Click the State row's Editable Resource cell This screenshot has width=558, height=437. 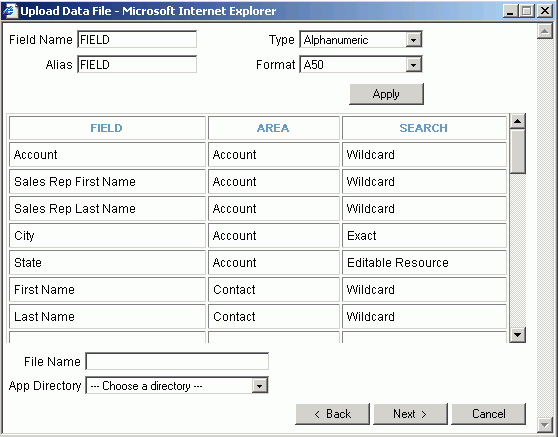coord(424,263)
